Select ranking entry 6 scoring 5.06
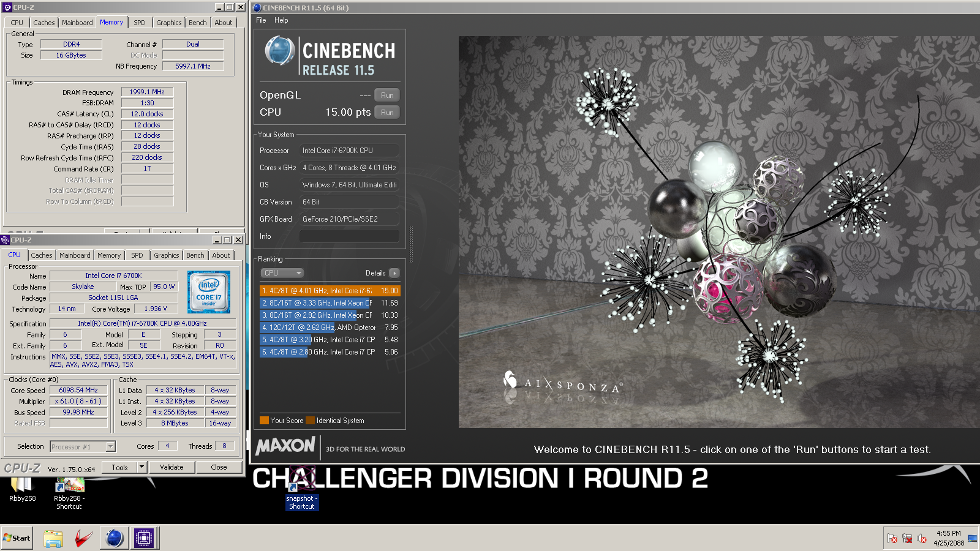Viewport: 980px width, 551px height. coord(330,352)
